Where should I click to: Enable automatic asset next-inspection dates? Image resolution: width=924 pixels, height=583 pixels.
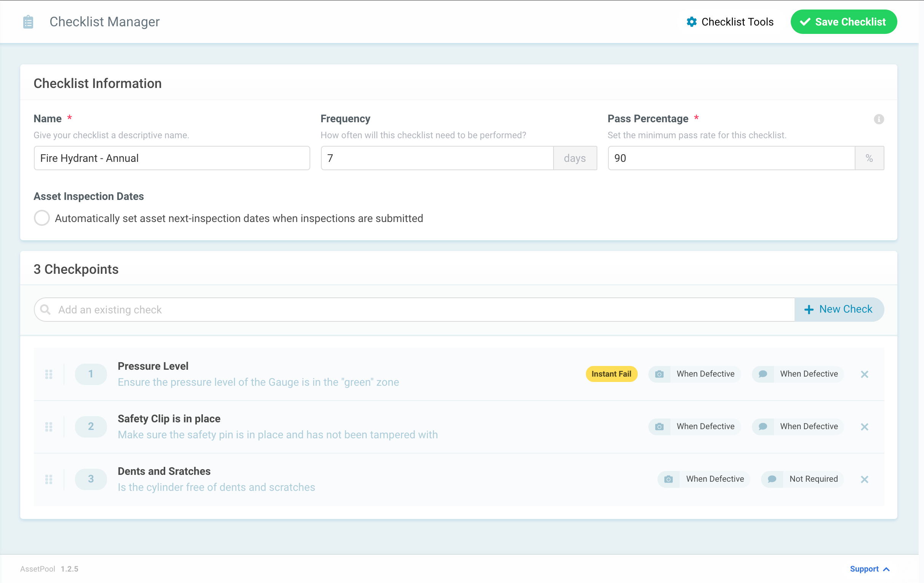[x=41, y=217]
